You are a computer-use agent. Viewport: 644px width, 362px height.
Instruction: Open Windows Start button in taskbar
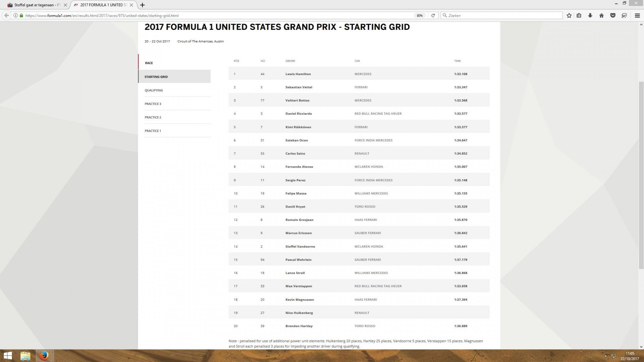[x=8, y=356]
